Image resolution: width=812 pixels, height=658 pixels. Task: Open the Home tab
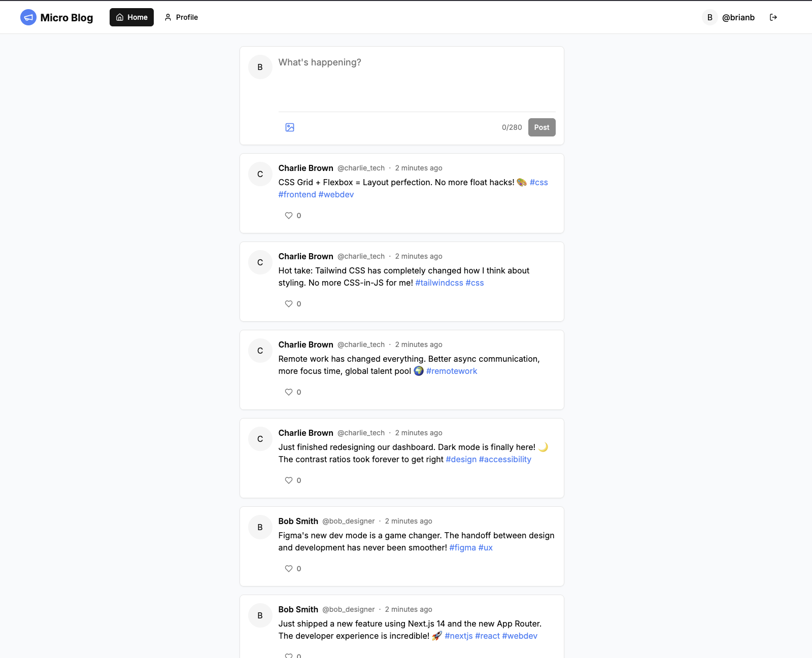pos(131,17)
